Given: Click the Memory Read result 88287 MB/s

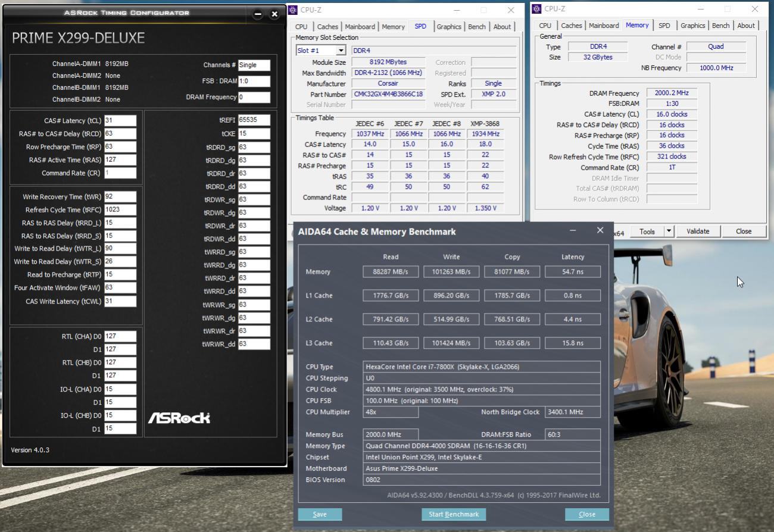Looking at the screenshot, I should pyautogui.click(x=391, y=272).
